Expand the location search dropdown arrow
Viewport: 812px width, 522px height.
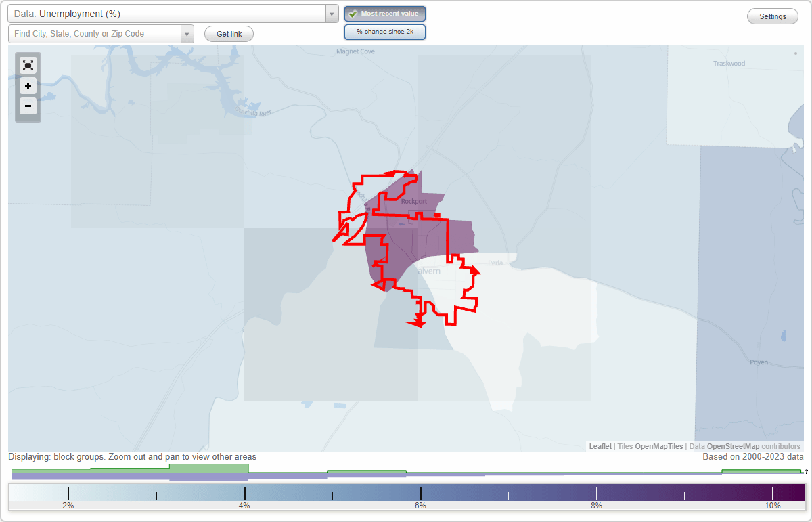pos(187,34)
